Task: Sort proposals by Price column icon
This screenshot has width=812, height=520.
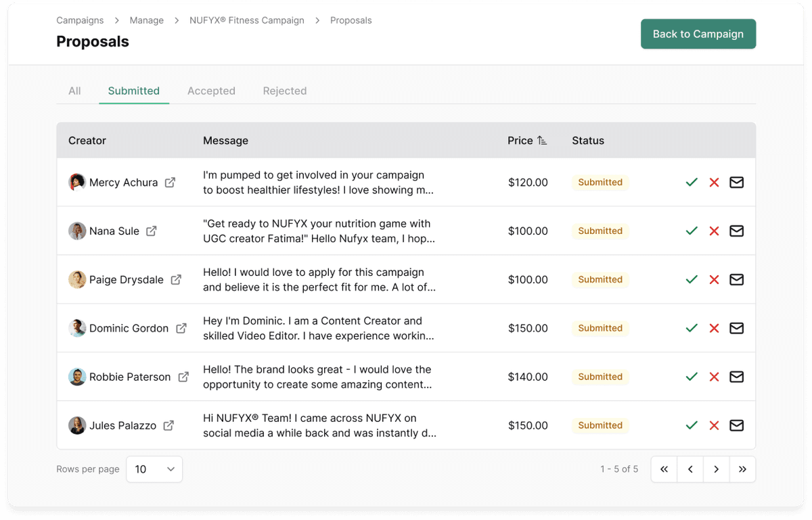Action: [542, 141]
